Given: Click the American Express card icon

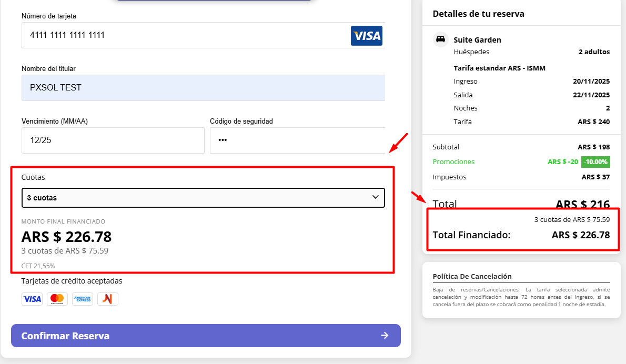Looking at the screenshot, I should pyautogui.click(x=83, y=299).
